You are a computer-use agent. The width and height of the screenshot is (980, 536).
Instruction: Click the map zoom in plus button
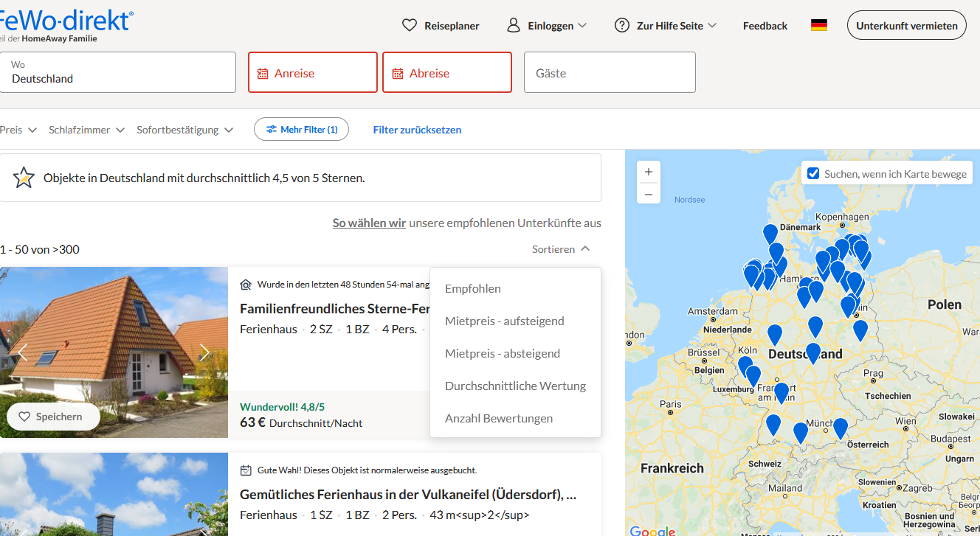pos(649,173)
